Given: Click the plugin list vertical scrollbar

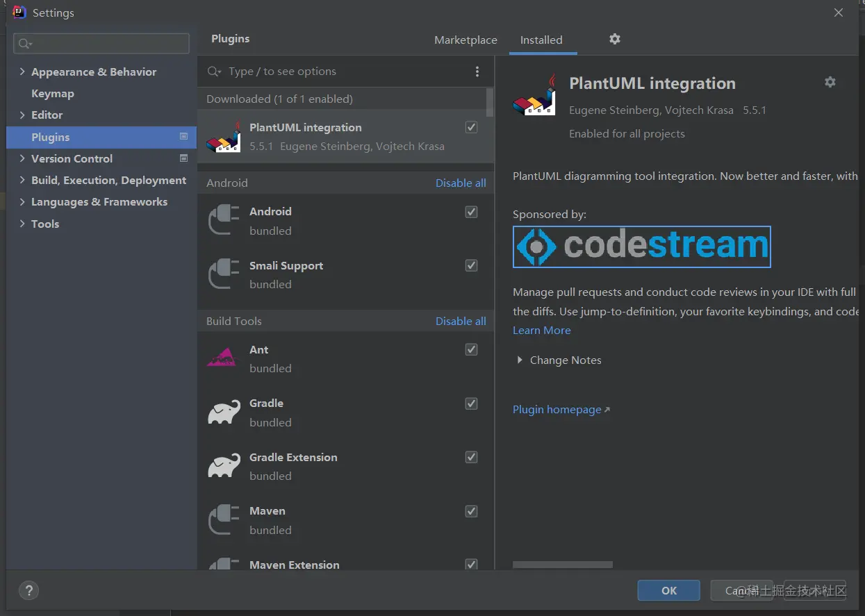Looking at the screenshot, I should point(490,102).
